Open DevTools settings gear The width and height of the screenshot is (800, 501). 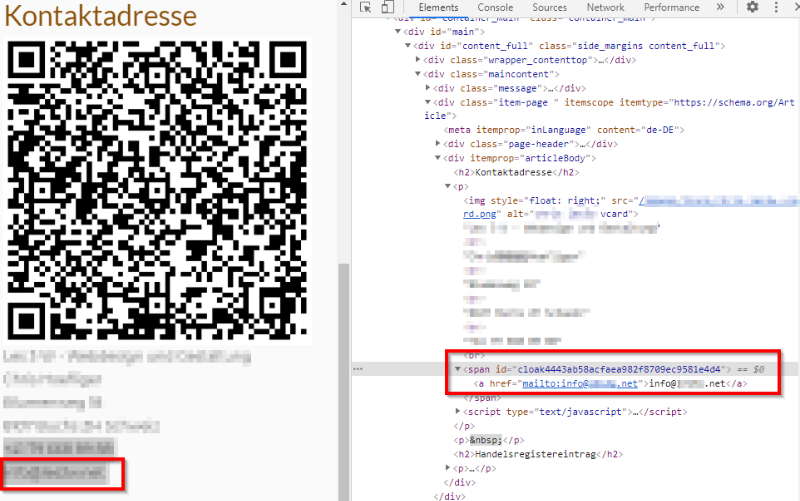coord(753,7)
